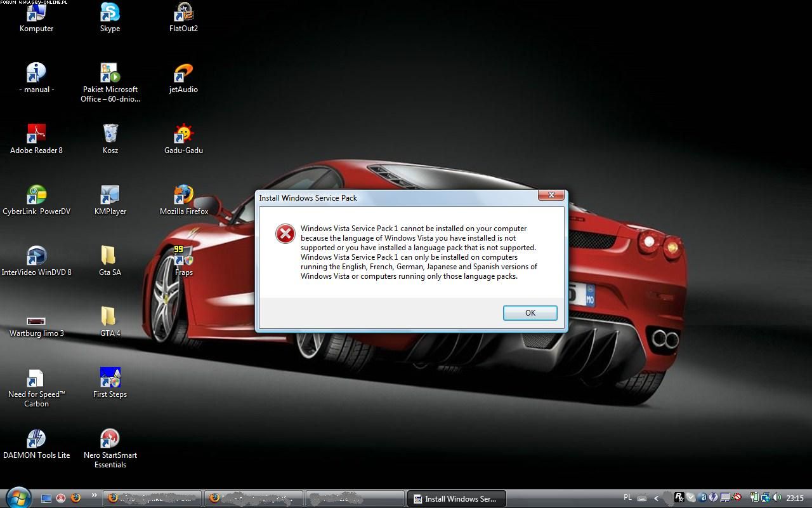
Task: Select the DAEMON Tools Lite shortcut
Action: [36, 439]
